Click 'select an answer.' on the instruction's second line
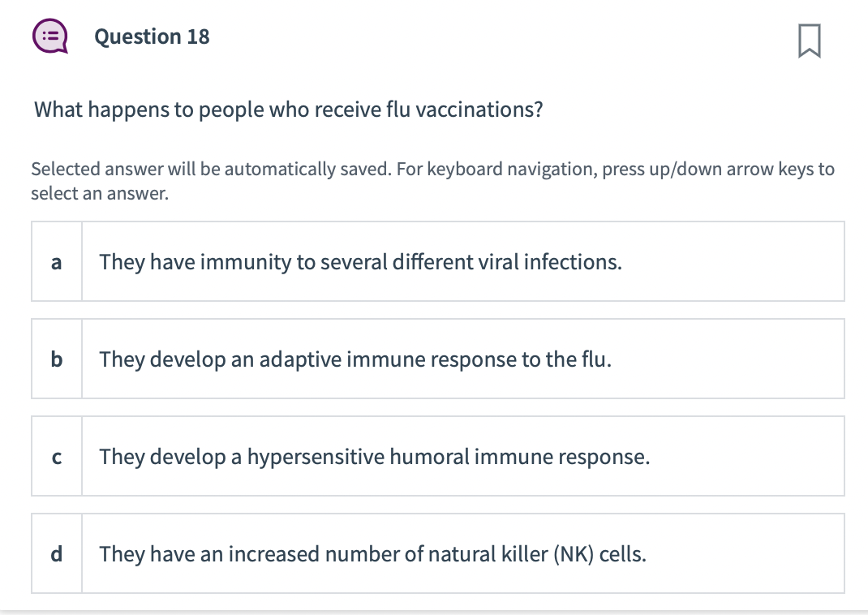868x615 pixels. [99, 194]
